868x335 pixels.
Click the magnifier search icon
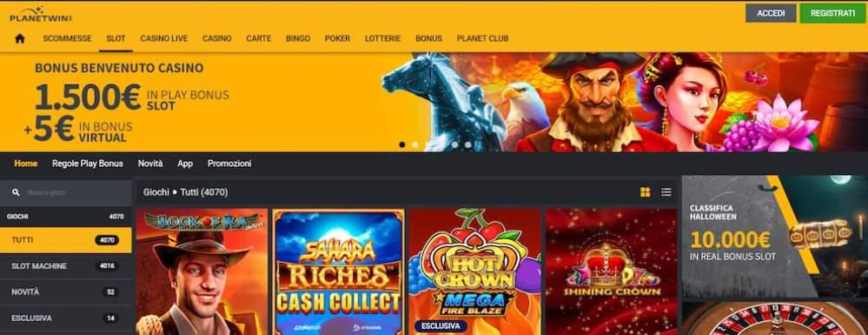tap(16, 192)
